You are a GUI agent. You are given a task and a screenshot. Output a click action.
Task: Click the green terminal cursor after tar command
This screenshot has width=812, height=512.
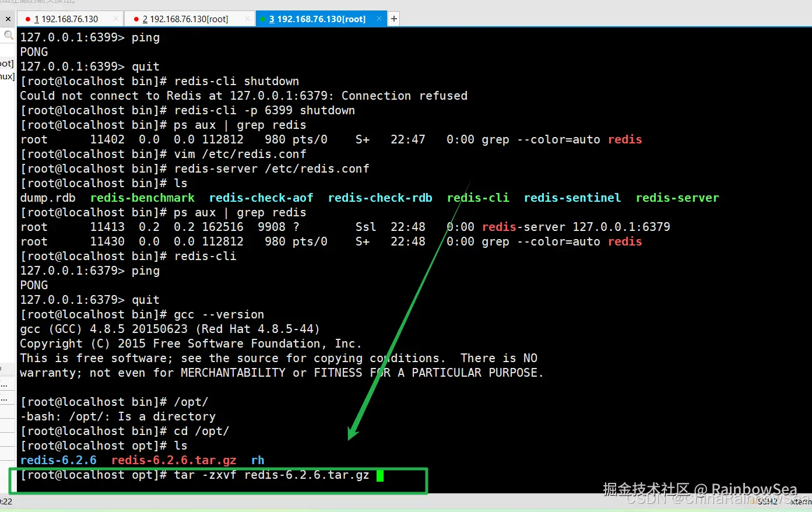pos(380,475)
